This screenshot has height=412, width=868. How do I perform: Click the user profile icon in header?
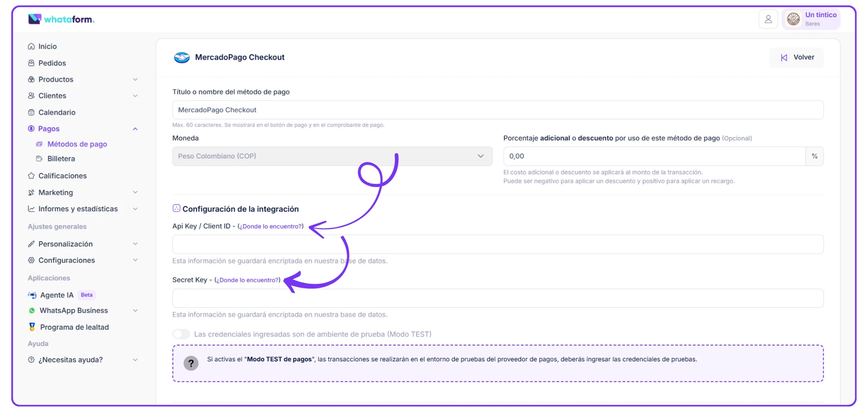(768, 19)
